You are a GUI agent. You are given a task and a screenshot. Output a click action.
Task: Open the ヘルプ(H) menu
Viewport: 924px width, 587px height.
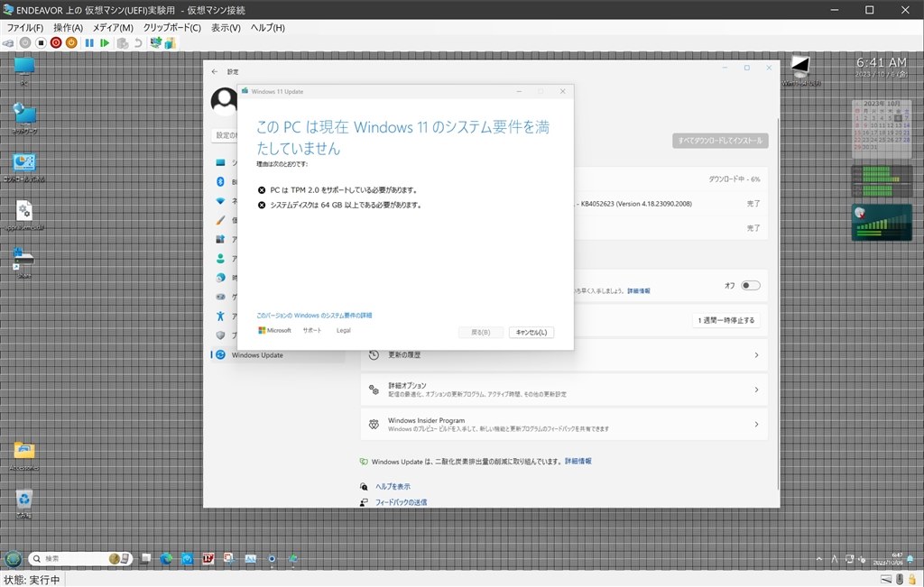[x=267, y=28]
